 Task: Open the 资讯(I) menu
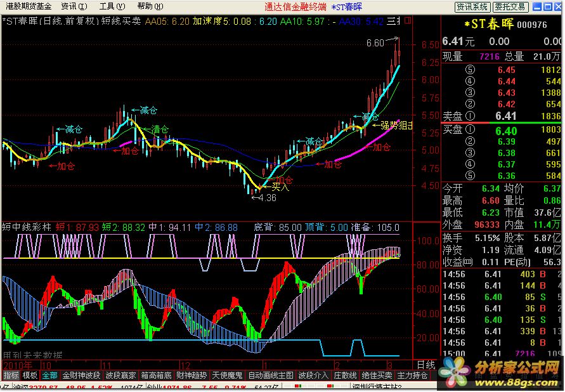coord(74,6)
